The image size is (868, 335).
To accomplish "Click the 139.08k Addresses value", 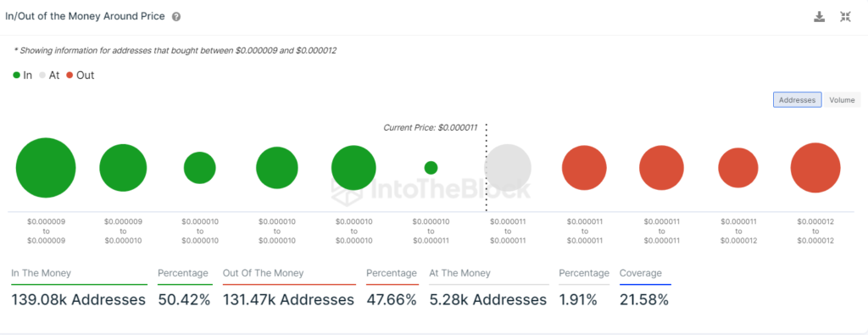I will (79, 300).
